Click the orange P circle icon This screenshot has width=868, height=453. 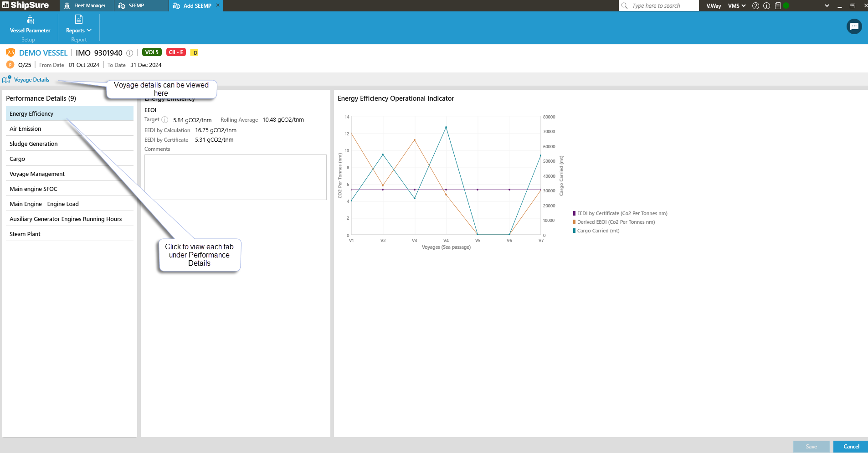coord(10,65)
